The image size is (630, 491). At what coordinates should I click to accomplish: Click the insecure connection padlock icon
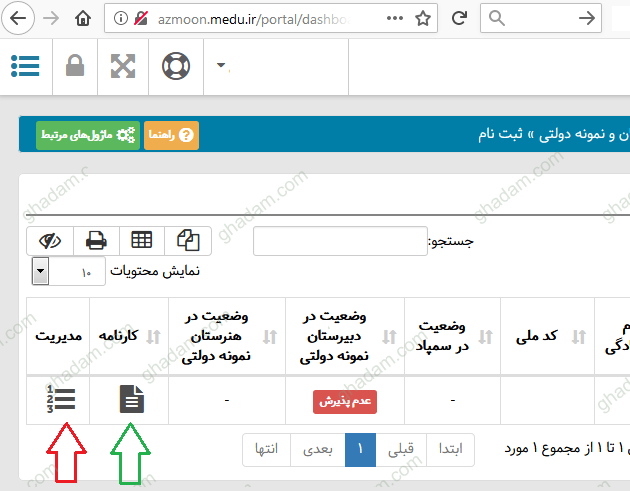[x=141, y=18]
